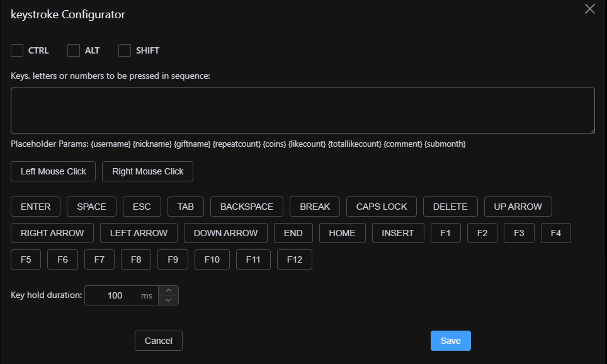
Task: Insert a Left Mouse Click action
Action: [x=53, y=171]
